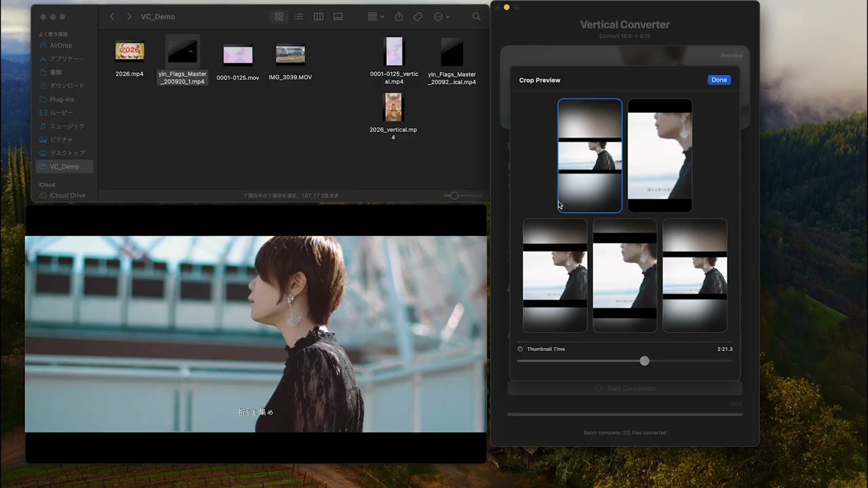Viewport: 868px width, 488px height.
Task: Select VC_Demo folder in sidebar
Action: [x=64, y=167]
